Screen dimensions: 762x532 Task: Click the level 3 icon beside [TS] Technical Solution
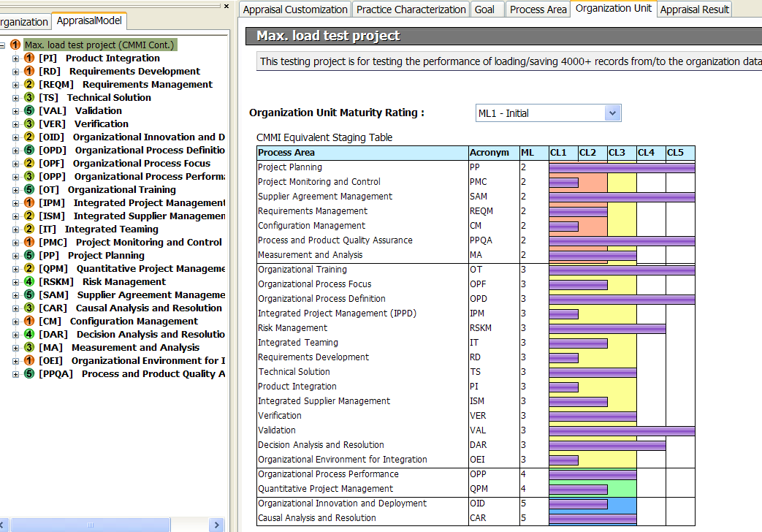click(x=29, y=97)
